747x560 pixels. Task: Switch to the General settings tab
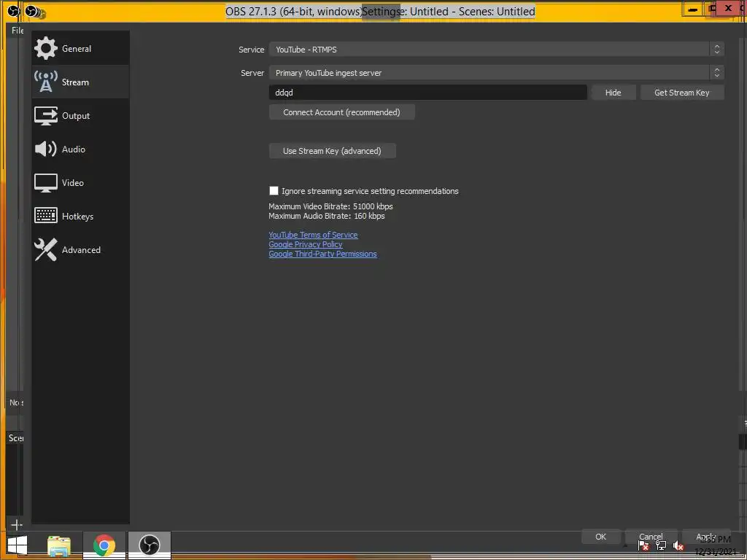pos(80,49)
